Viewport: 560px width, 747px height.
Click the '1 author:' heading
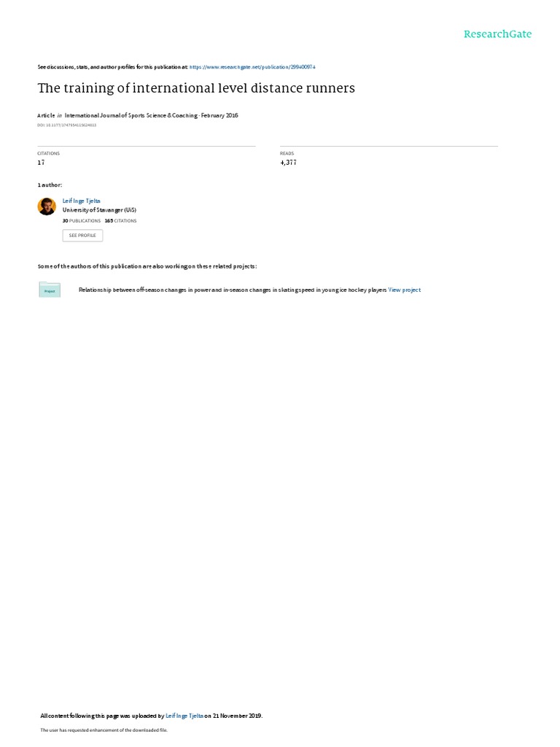[x=50, y=185]
